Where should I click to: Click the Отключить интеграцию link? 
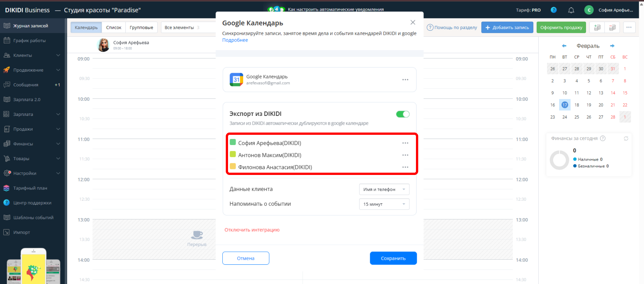(252, 230)
